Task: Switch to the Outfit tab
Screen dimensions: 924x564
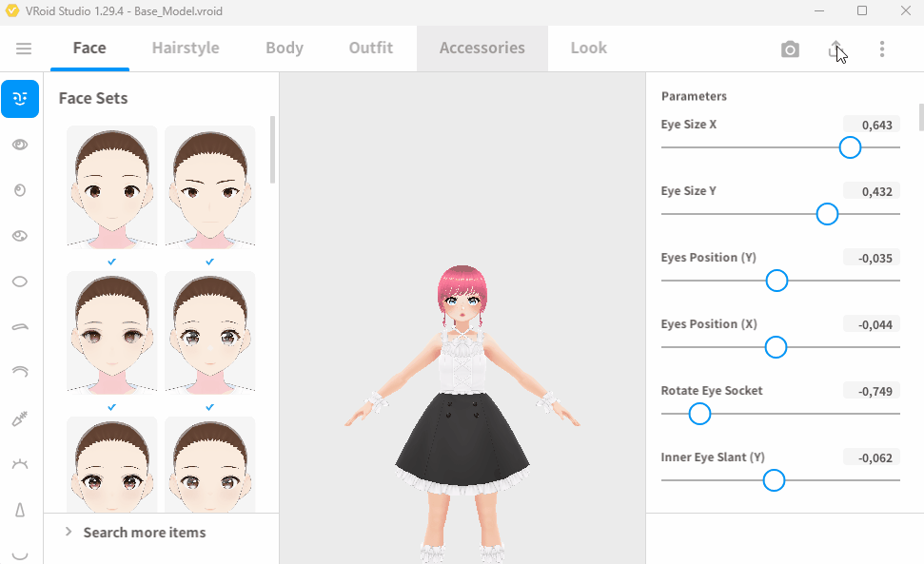Action: click(x=371, y=49)
